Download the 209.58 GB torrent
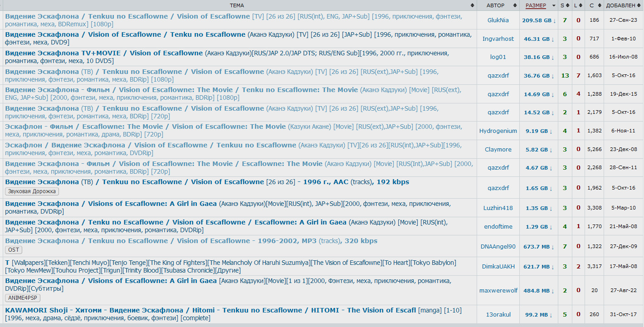This screenshot has width=644, height=327. [539, 20]
